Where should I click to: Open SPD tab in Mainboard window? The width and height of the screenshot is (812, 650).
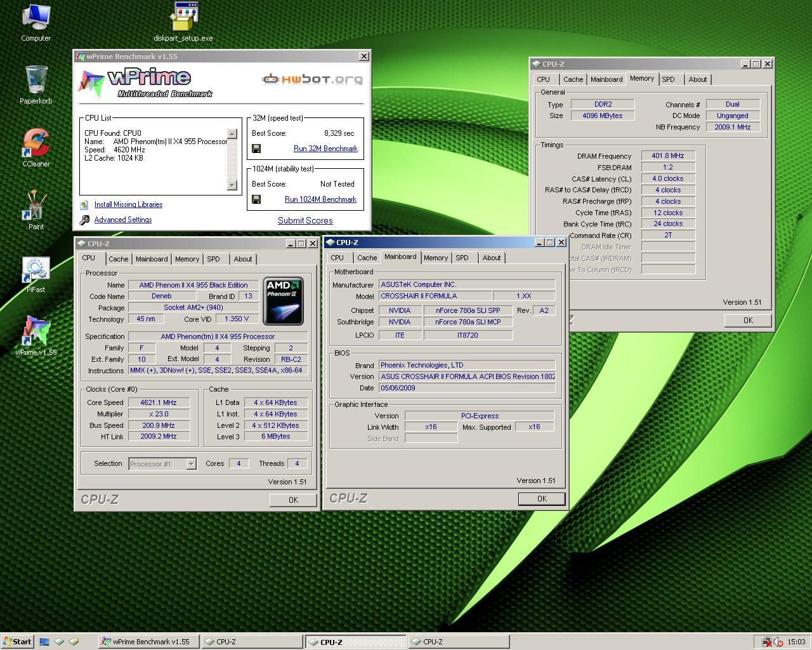pos(462,258)
